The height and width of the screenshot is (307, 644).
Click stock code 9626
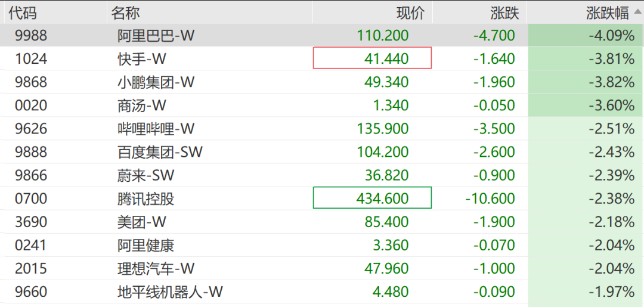[31, 129]
